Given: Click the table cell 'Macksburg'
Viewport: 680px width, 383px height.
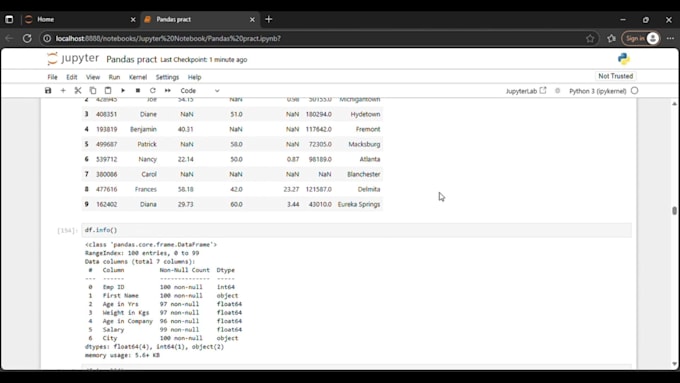Looking at the screenshot, I should click(x=364, y=144).
